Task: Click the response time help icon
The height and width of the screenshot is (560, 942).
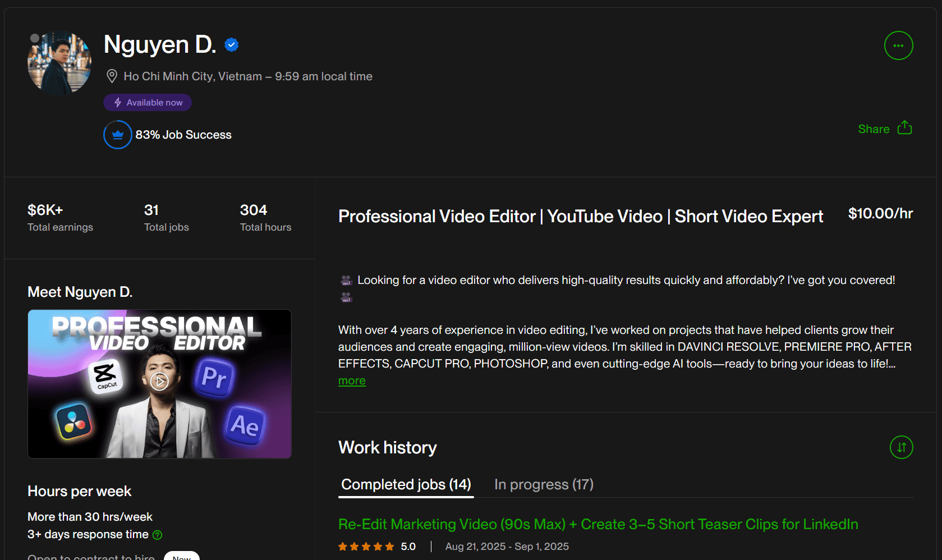Action: coord(158,535)
